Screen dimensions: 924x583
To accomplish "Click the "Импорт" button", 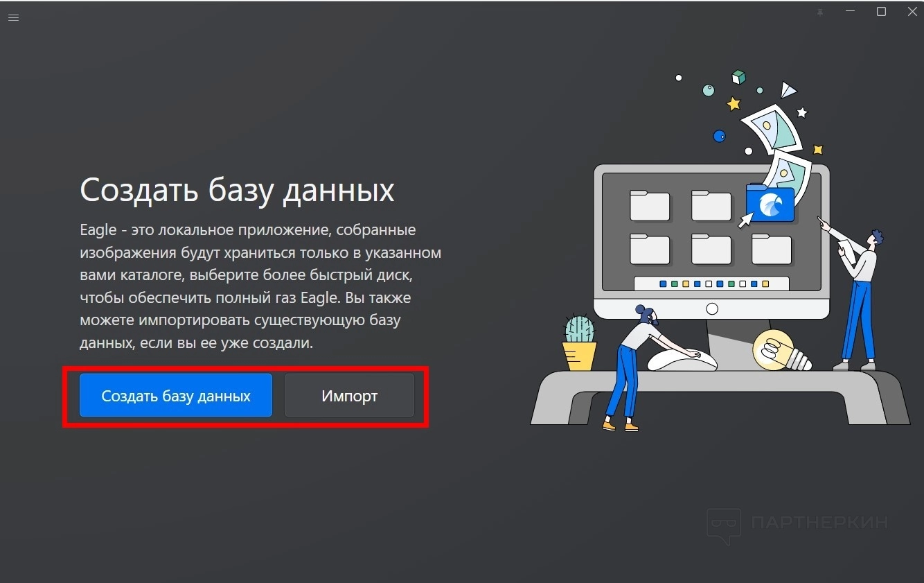I will pyautogui.click(x=349, y=395).
